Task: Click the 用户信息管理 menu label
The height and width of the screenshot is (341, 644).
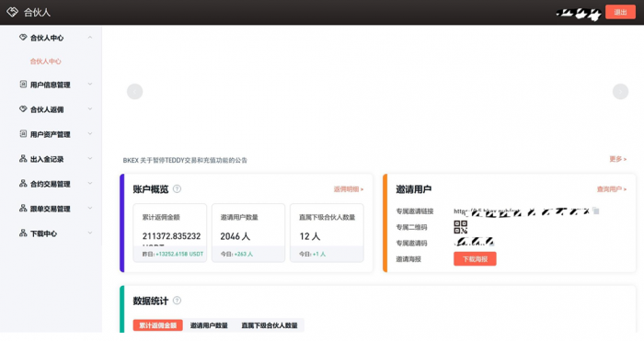Action: pyautogui.click(x=50, y=85)
